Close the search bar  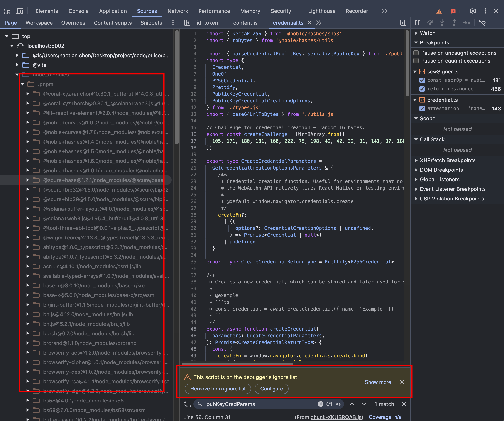pyautogui.click(x=404, y=404)
